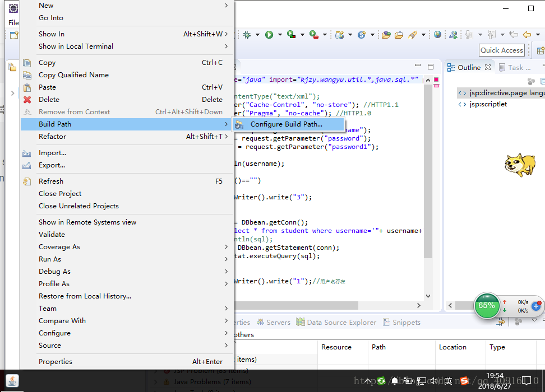
Task: Click the Location column header
Action: pyautogui.click(x=460, y=347)
